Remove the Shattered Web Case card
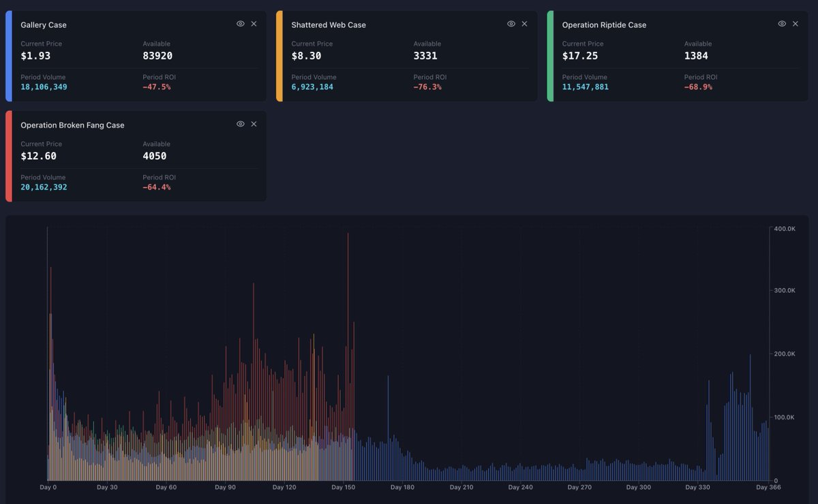The image size is (818, 504). [x=525, y=24]
